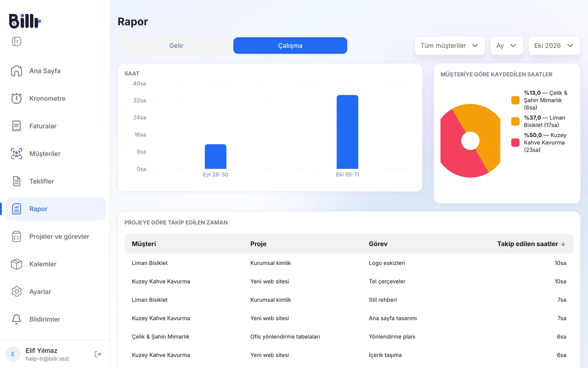Open the Kronometre stopwatch icon
Image resolution: width=588 pixels, height=368 pixels.
coord(17,98)
